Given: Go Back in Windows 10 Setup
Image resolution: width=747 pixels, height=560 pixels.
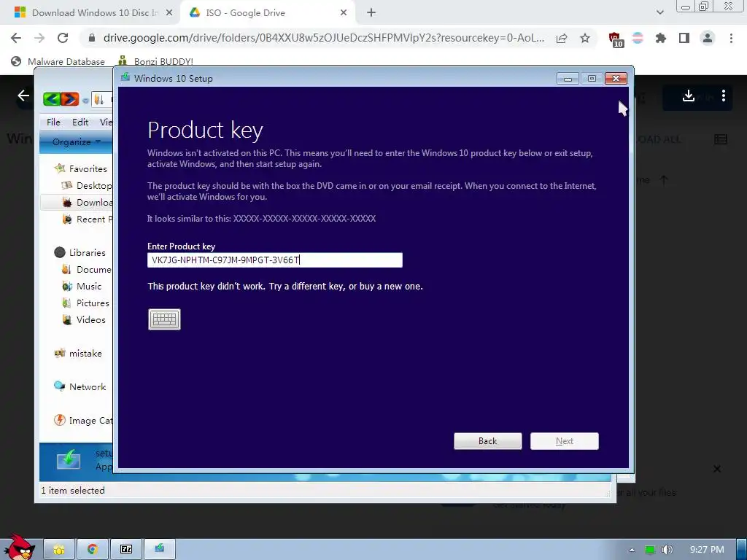Looking at the screenshot, I should [x=488, y=441].
